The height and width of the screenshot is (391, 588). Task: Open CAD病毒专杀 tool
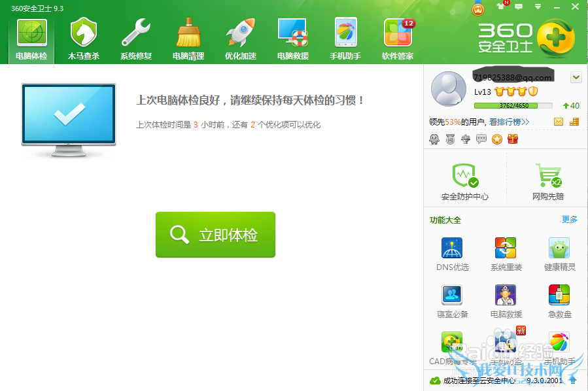452,348
